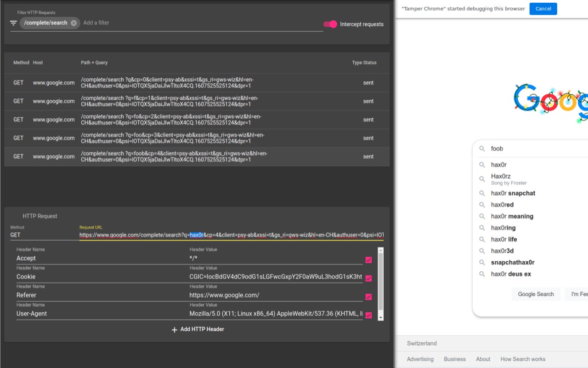This screenshot has height=368, width=588.
Task: Uncheck the Referer header checkbox
Action: click(368, 297)
